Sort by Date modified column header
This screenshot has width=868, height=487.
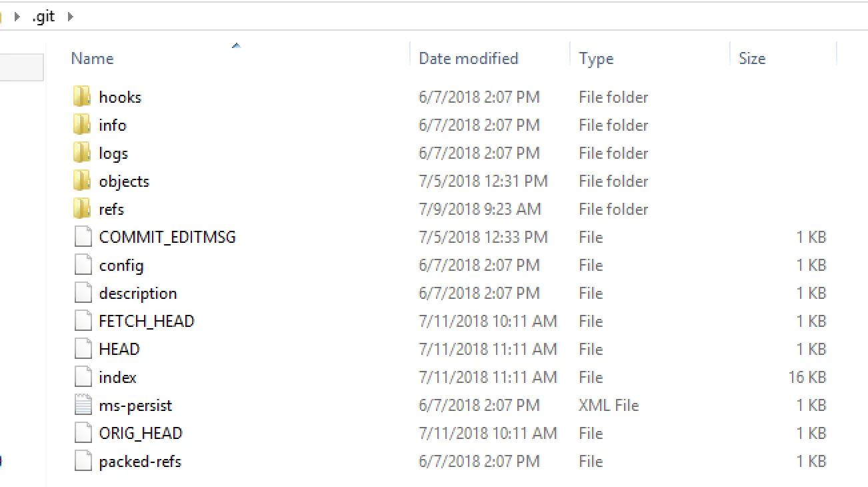468,59
